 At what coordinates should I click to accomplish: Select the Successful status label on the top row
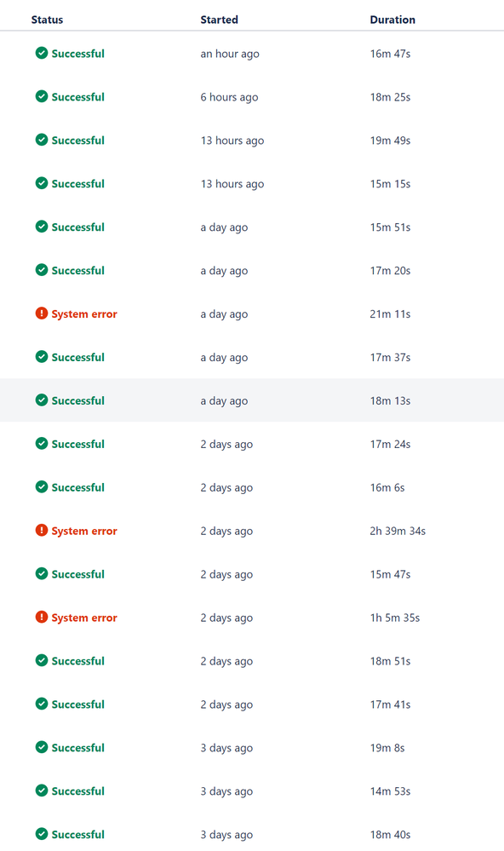(77, 53)
